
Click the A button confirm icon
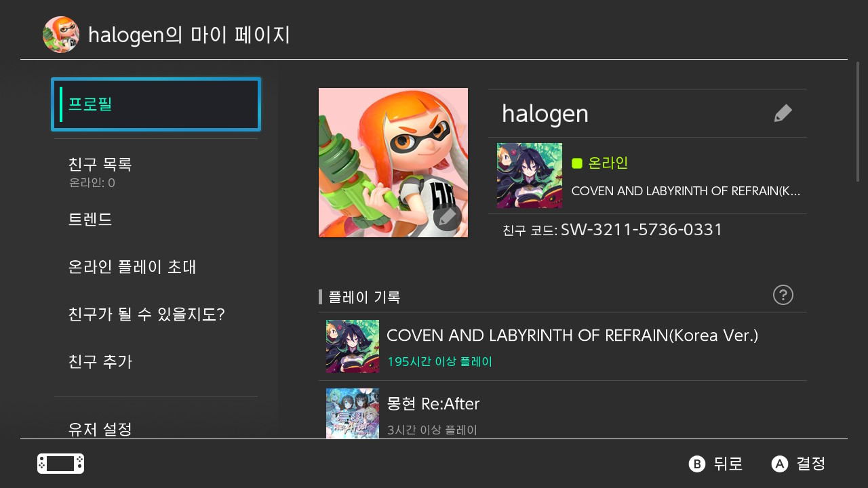(780, 464)
